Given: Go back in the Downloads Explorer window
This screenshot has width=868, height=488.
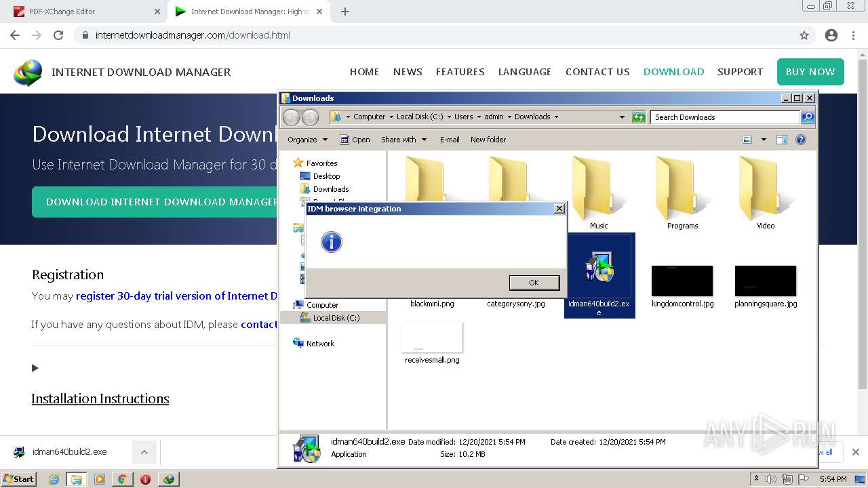Looking at the screenshot, I should [x=291, y=117].
